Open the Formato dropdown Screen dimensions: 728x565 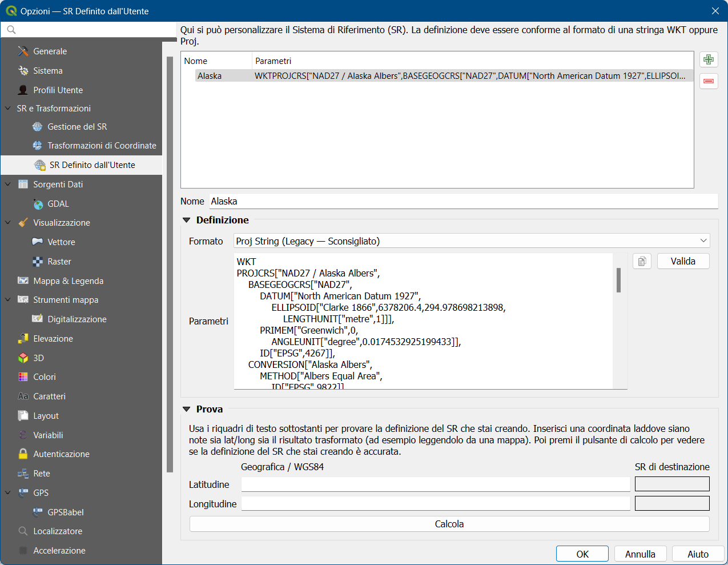click(x=472, y=241)
